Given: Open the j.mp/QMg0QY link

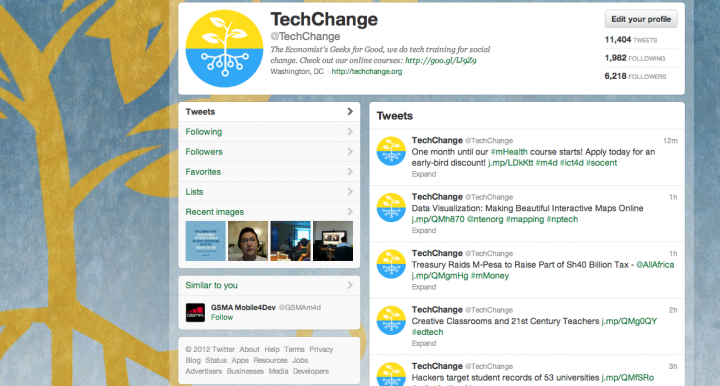Looking at the screenshot, I should [x=629, y=321].
